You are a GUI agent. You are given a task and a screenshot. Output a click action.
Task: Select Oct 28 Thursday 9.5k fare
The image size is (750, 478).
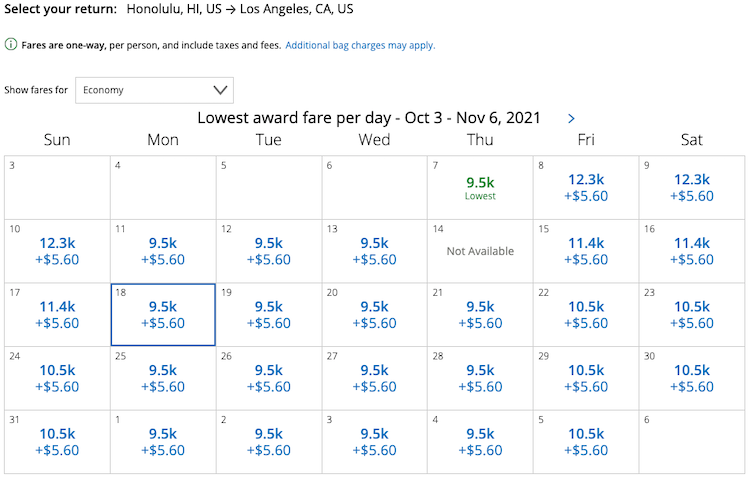480,378
